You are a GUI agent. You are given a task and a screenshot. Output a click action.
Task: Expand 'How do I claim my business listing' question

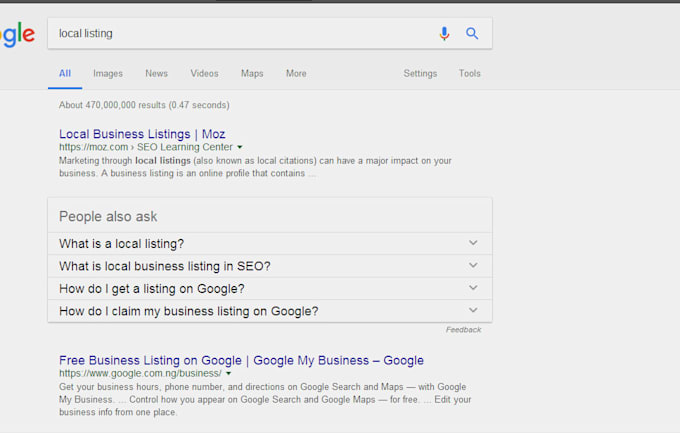(x=270, y=311)
